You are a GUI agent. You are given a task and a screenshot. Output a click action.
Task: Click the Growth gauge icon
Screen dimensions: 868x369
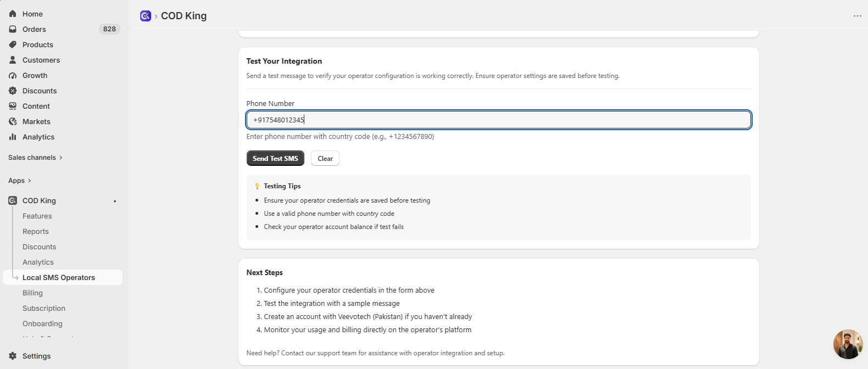click(x=13, y=75)
